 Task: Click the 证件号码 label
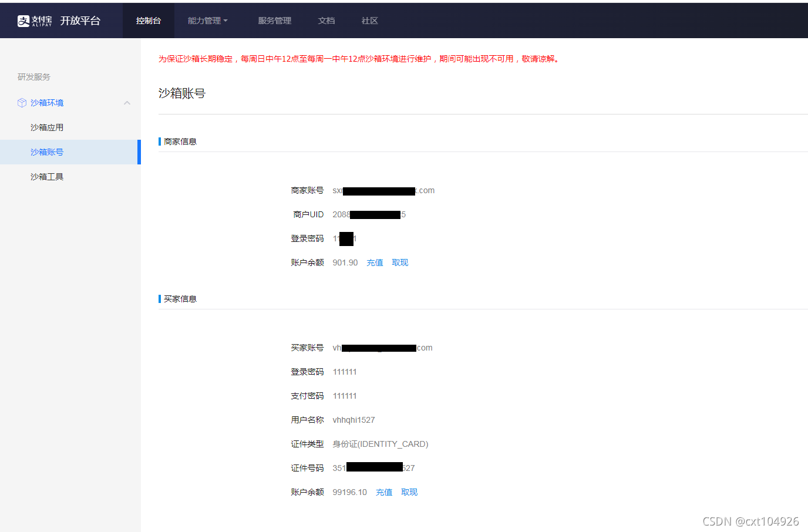[x=307, y=468]
